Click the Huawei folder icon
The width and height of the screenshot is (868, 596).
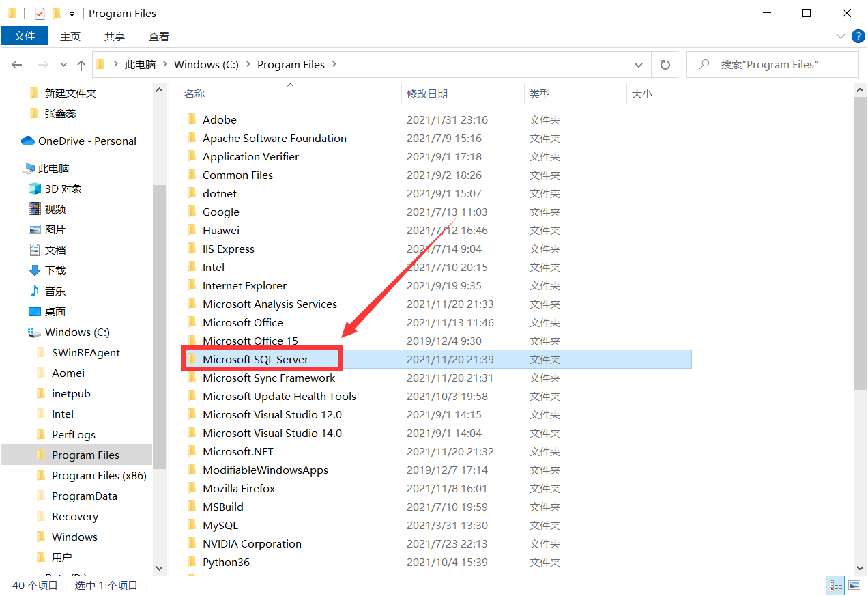[x=192, y=230]
